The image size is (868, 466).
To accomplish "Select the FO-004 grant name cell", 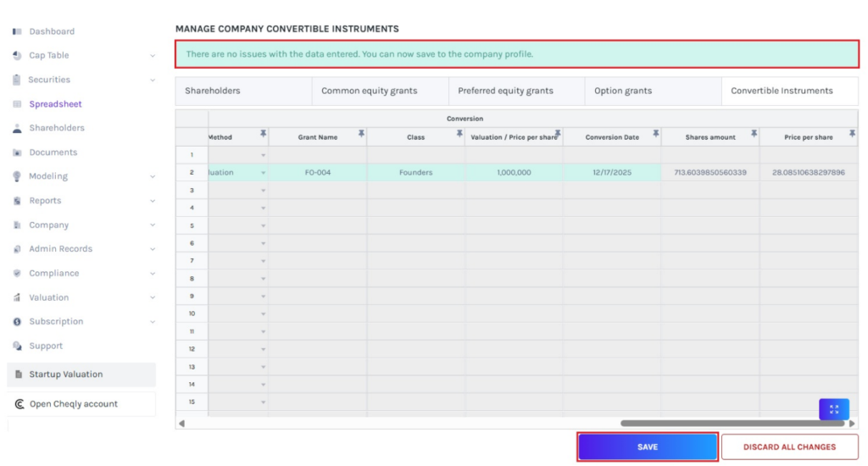I will pos(317,173).
